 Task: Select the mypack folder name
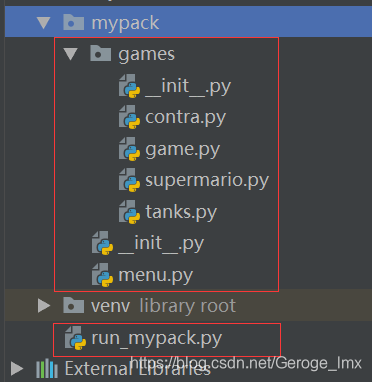tap(125, 23)
